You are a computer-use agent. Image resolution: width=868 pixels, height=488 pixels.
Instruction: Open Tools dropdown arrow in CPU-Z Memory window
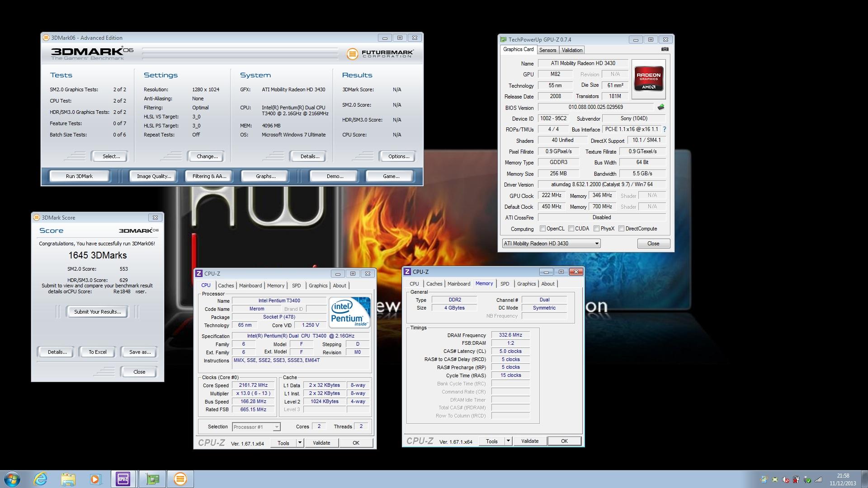pos(508,441)
